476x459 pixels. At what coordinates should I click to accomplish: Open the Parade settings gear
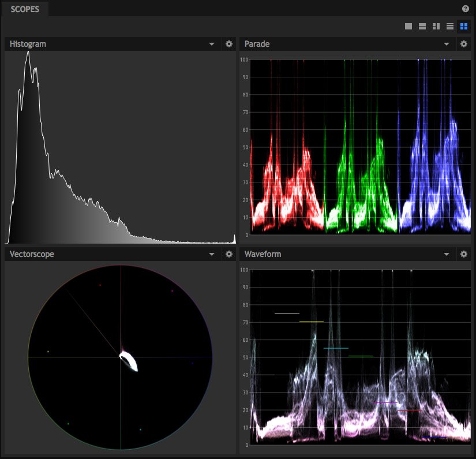464,44
